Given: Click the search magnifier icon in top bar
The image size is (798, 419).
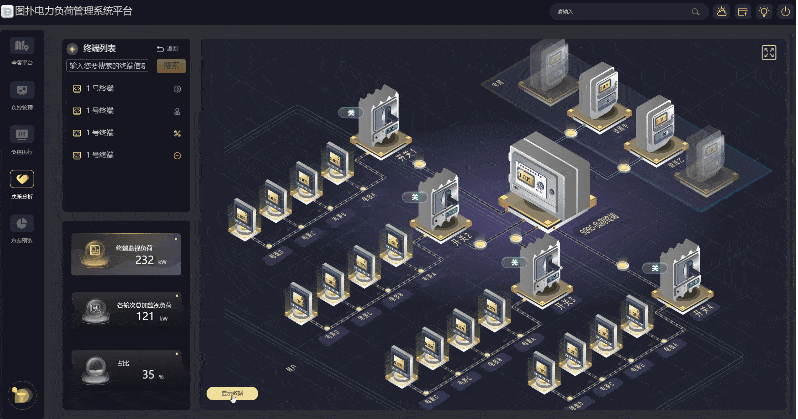Looking at the screenshot, I should coord(695,12).
